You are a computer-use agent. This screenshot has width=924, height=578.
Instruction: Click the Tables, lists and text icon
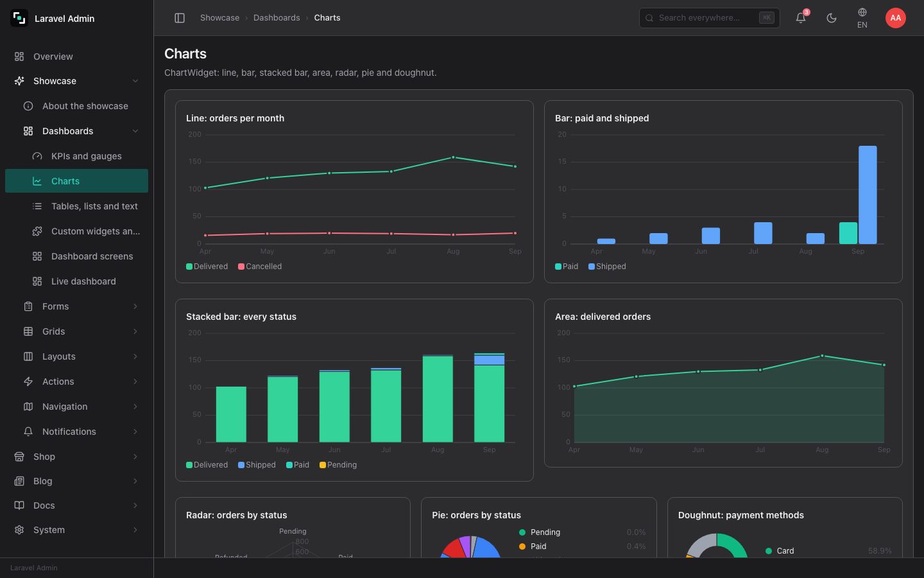(x=37, y=206)
